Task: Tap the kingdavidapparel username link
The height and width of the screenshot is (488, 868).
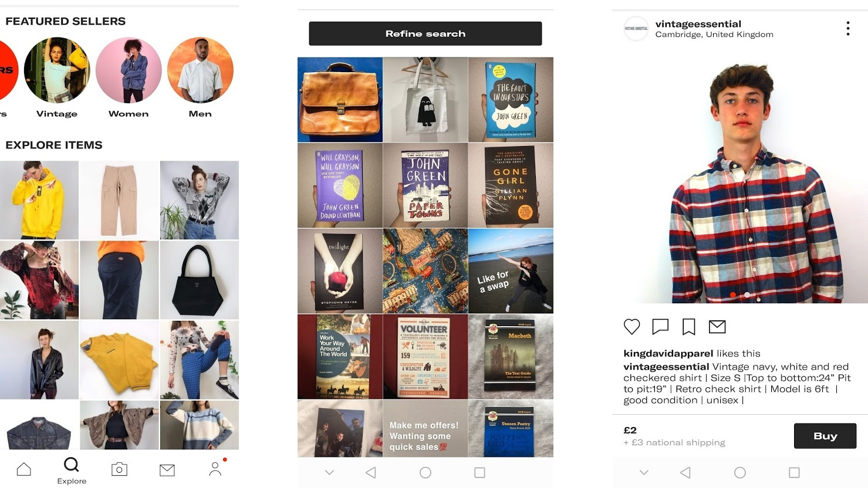Action: pos(668,353)
